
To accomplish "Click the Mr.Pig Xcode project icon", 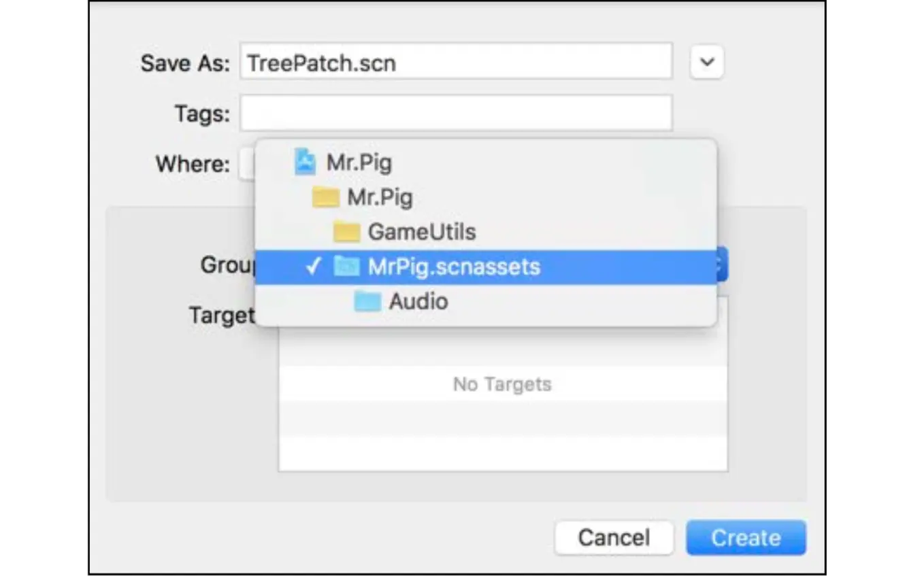I will pos(306,163).
